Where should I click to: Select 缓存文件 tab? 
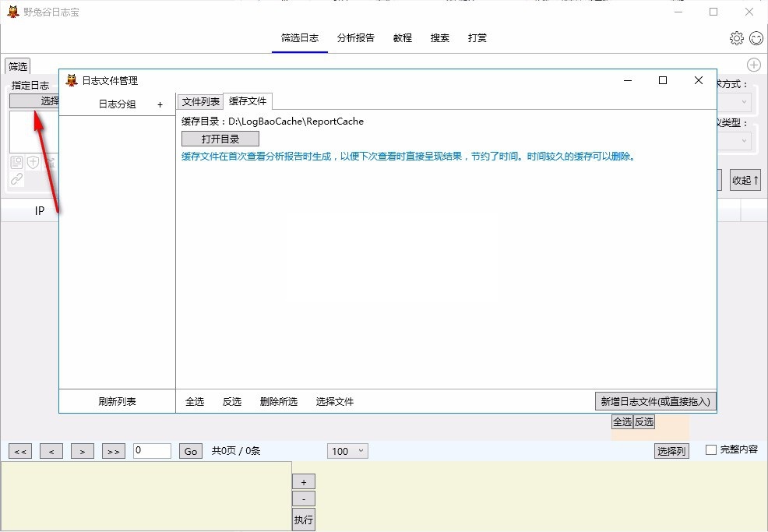coord(248,101)
